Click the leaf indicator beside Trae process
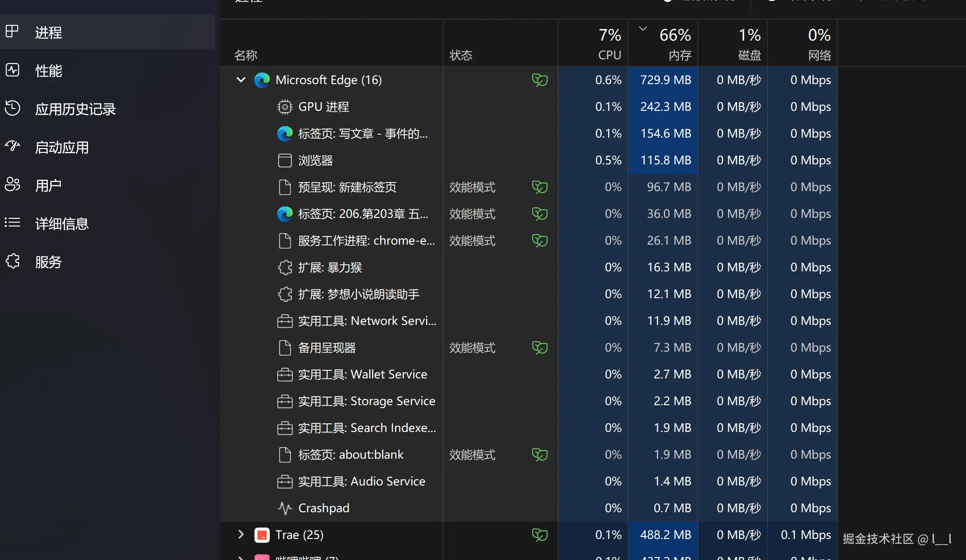The height and width of the screenshot is (560, 966). point(539,534)
